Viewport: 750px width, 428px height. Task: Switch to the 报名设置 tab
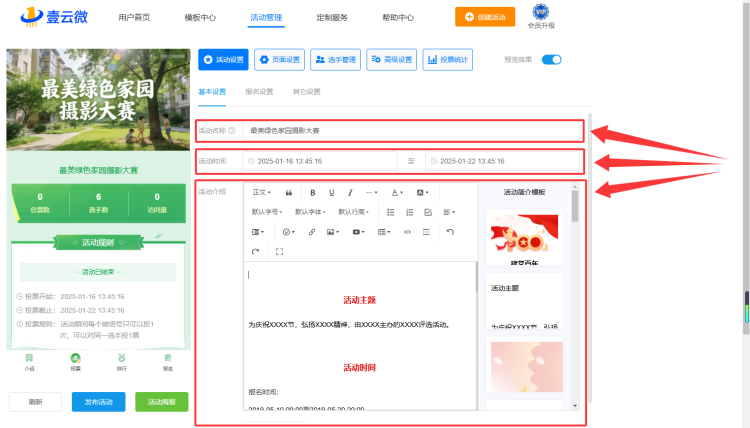259,92
